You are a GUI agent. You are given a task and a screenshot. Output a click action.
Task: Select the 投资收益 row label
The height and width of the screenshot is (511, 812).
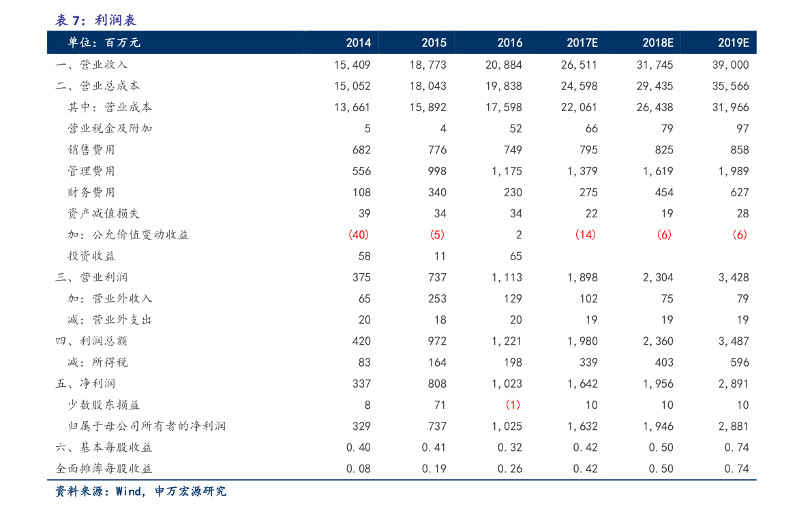coord(91,256)
